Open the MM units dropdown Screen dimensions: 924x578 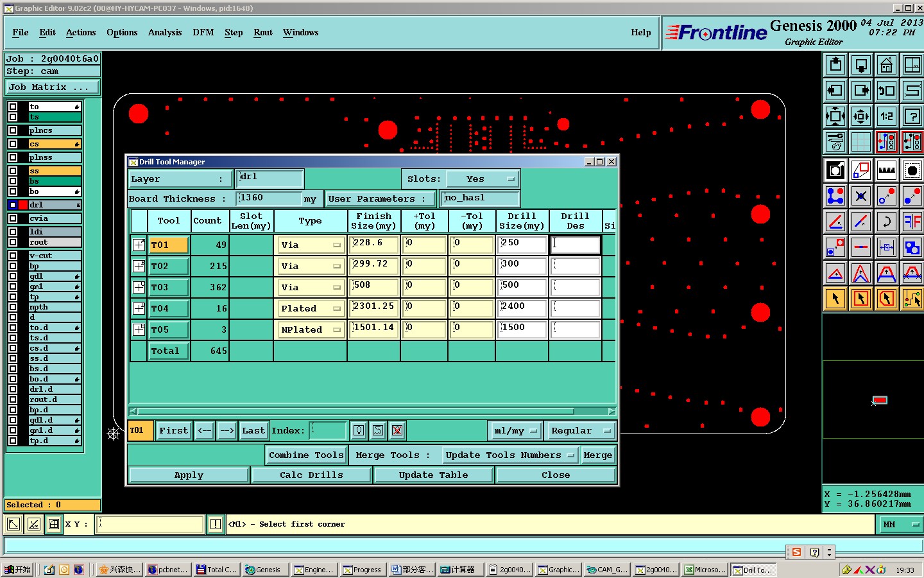(x=900, y=524)
